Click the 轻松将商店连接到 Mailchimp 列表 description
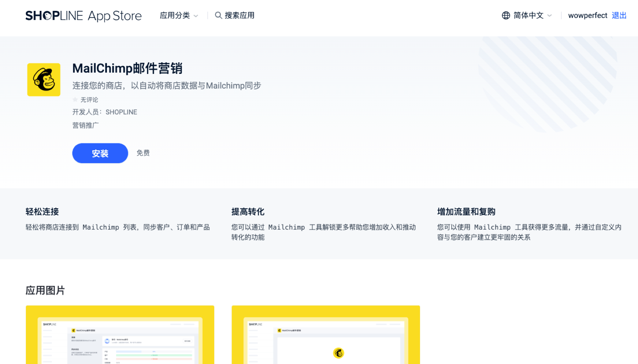This screenshot has width=638, height=364. tap(118, 227)
